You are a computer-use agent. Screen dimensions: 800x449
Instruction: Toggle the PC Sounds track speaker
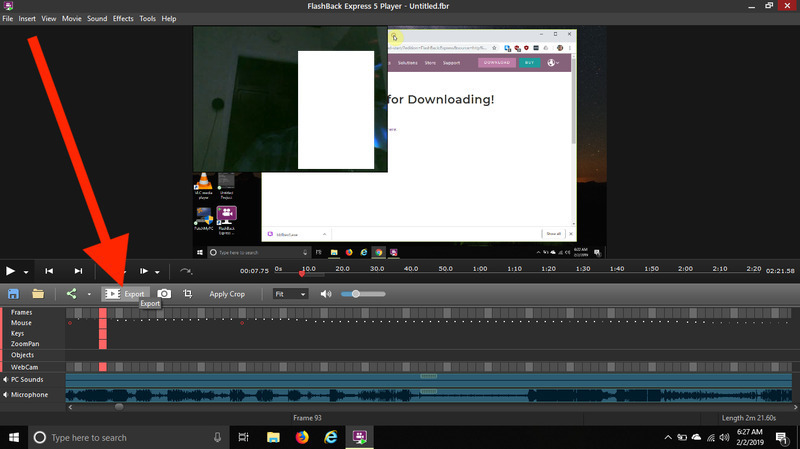pos(5,380)
